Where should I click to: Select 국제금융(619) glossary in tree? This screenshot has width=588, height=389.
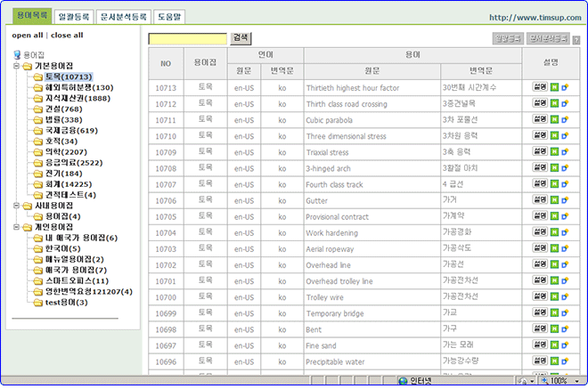(x=71, y=131)
